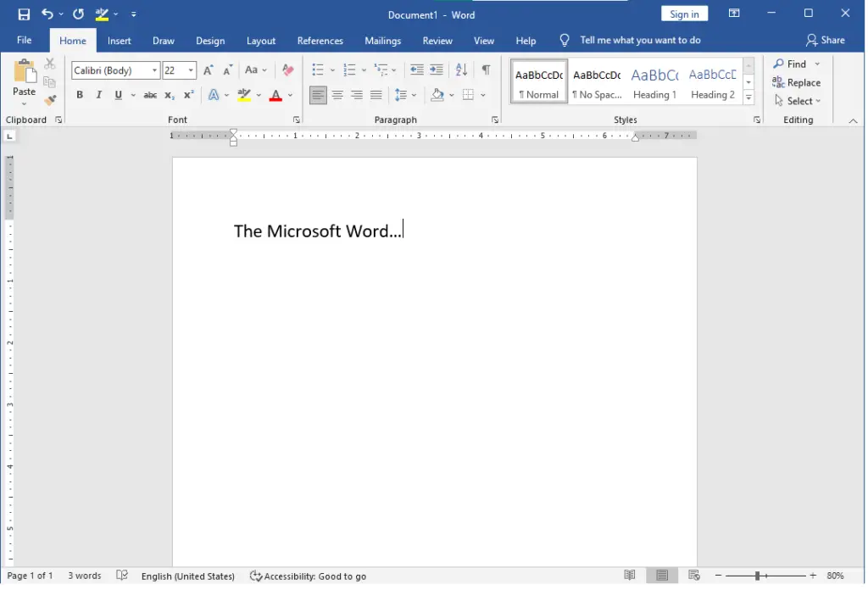Select the Format Painter icon

click(x=49, y=99)
